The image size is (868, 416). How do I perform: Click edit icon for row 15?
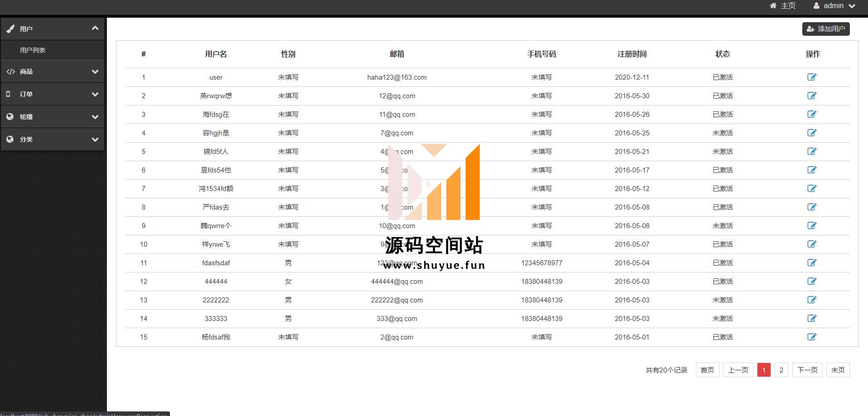coord(812,337)
